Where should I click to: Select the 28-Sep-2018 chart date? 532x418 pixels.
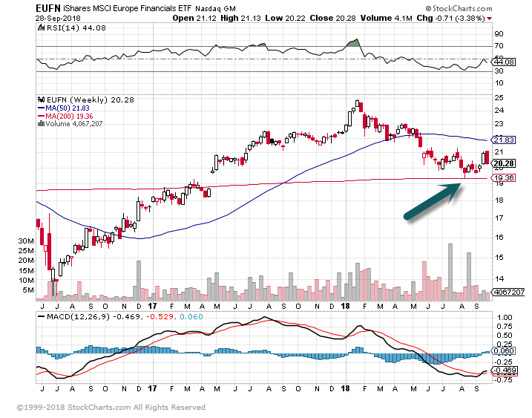coord(58,18)
